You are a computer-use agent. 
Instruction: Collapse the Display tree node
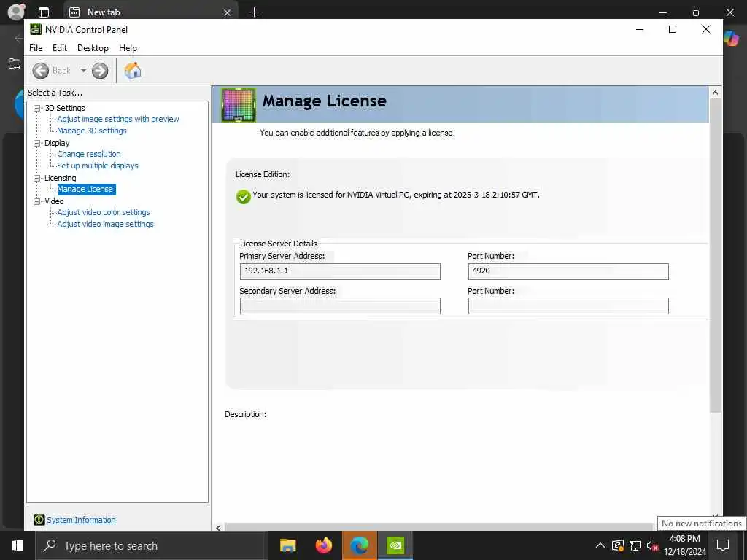click(36, 143)
